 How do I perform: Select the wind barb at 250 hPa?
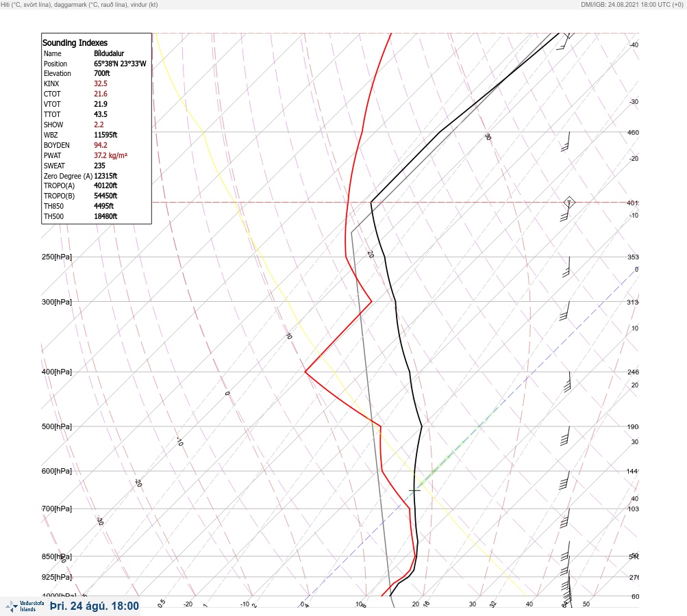(x=566, y=267)
